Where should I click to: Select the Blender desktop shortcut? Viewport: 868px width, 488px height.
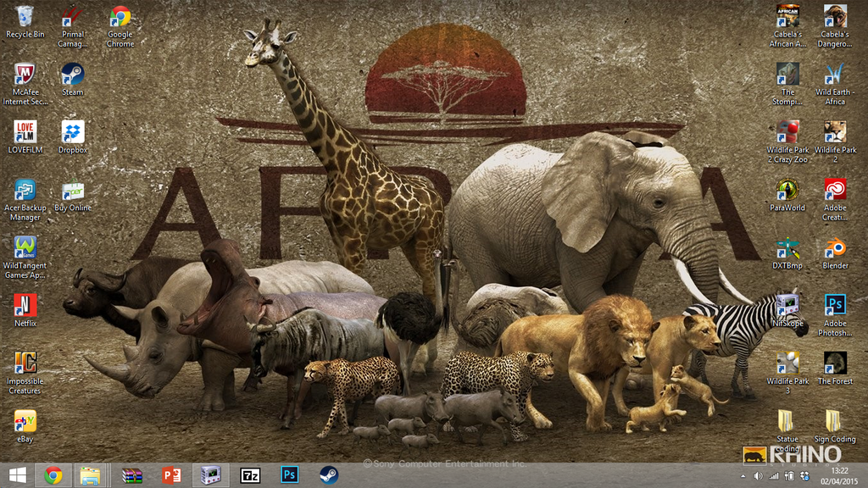[x=835, y=248]
